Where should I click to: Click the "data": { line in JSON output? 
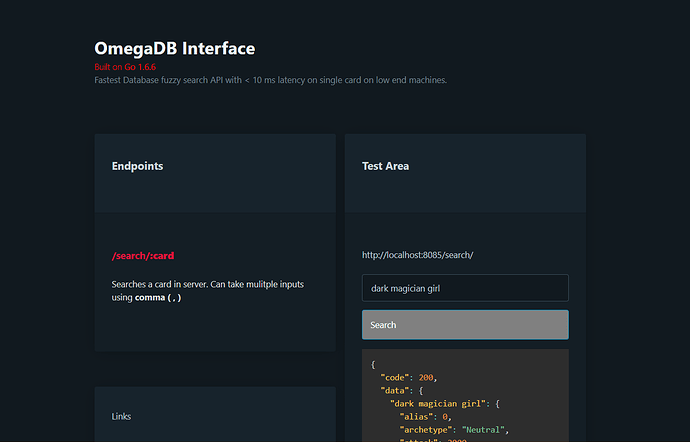point(402,390)
